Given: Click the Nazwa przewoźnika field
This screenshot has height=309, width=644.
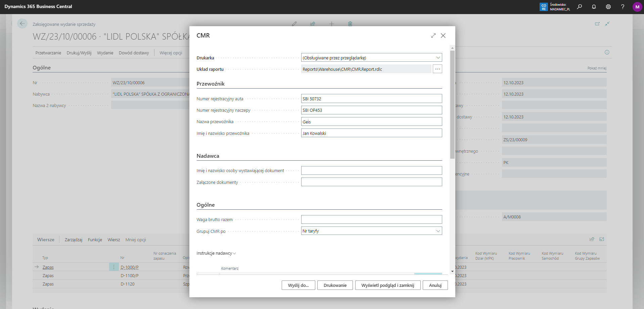Looking at the screenshot, I should pos(372,122).
